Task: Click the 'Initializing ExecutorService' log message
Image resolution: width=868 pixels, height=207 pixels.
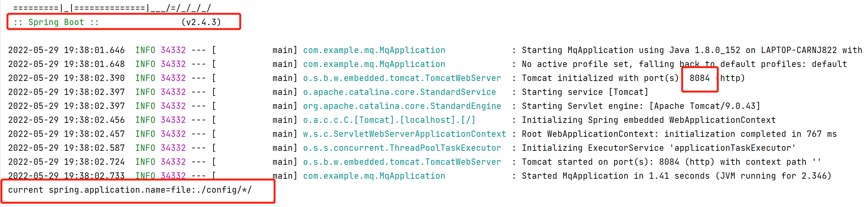Action: (x=658, y=148)
